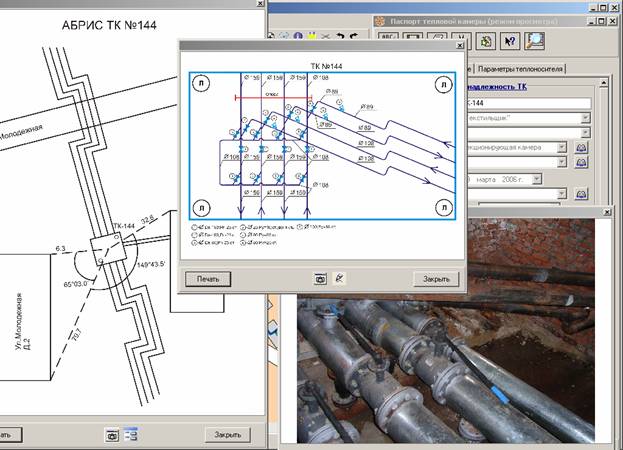Viewport: 623px width, 450px height.
Task: Click Закрыть in the ТК №144 scheme dialog
Action: (x=436, y=279)
